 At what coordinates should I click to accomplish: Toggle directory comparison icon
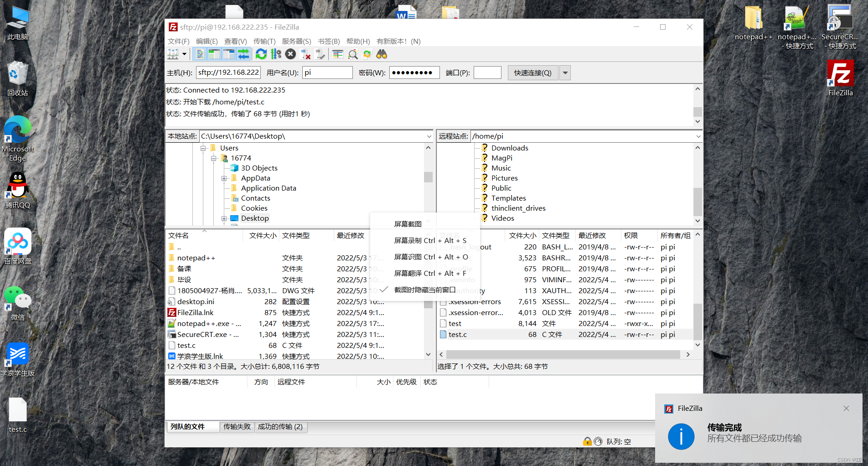coord(352,54)
